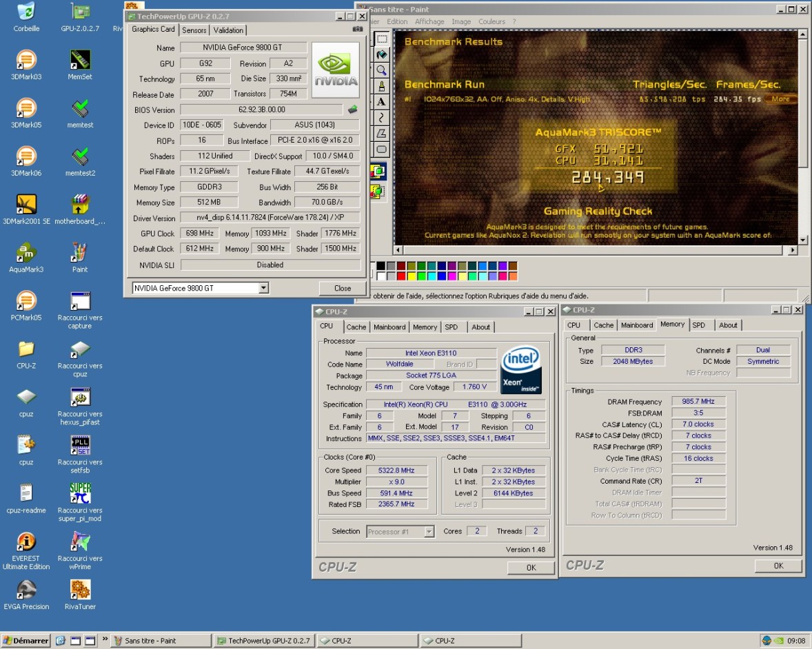
Task: Open the Affichage menu in Paint
Action: [429, 22]
